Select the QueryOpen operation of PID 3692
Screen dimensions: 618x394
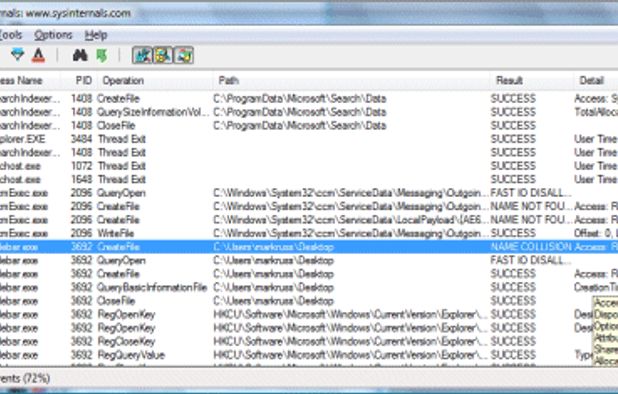click(x=121, y=260)
